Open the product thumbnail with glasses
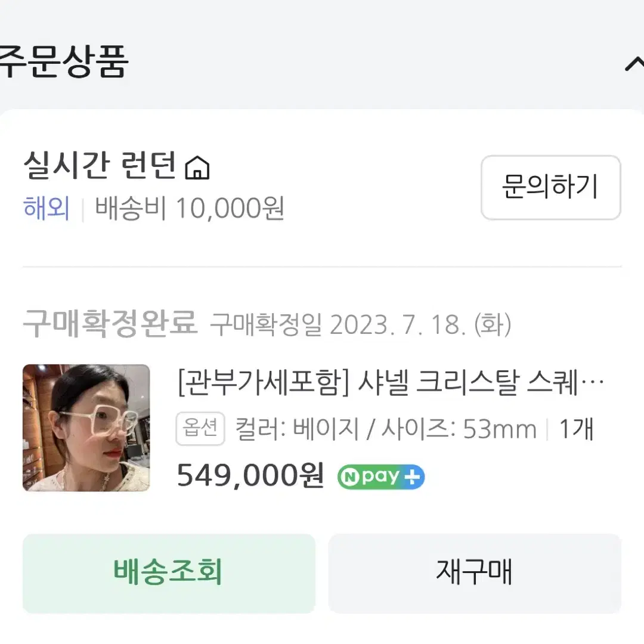Viewport: 644px width, 644px height. [86, 428]
